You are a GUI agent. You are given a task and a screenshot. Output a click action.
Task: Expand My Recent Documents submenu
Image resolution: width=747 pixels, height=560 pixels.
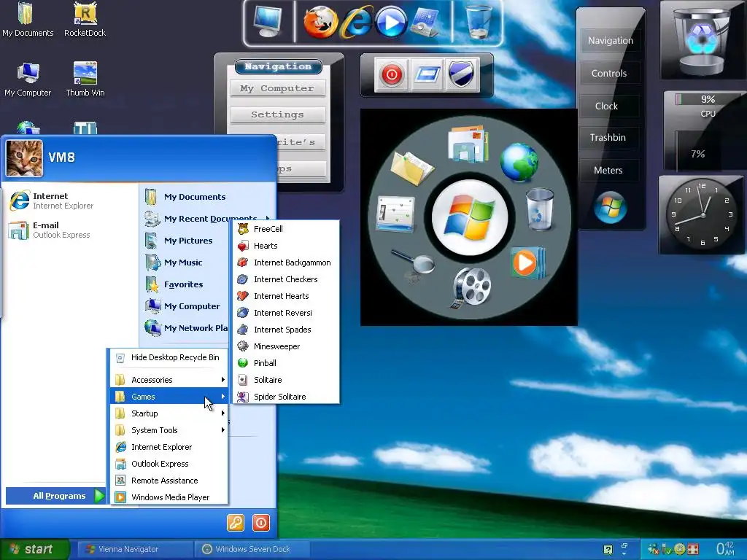point(208,219)
